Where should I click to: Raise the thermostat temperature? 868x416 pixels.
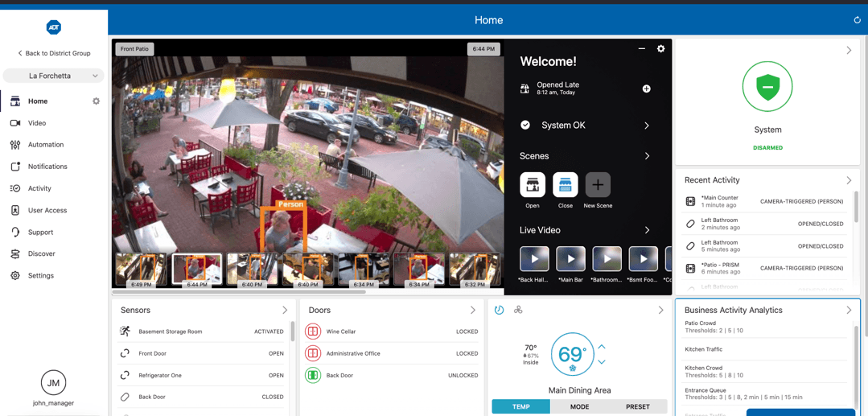602,348
